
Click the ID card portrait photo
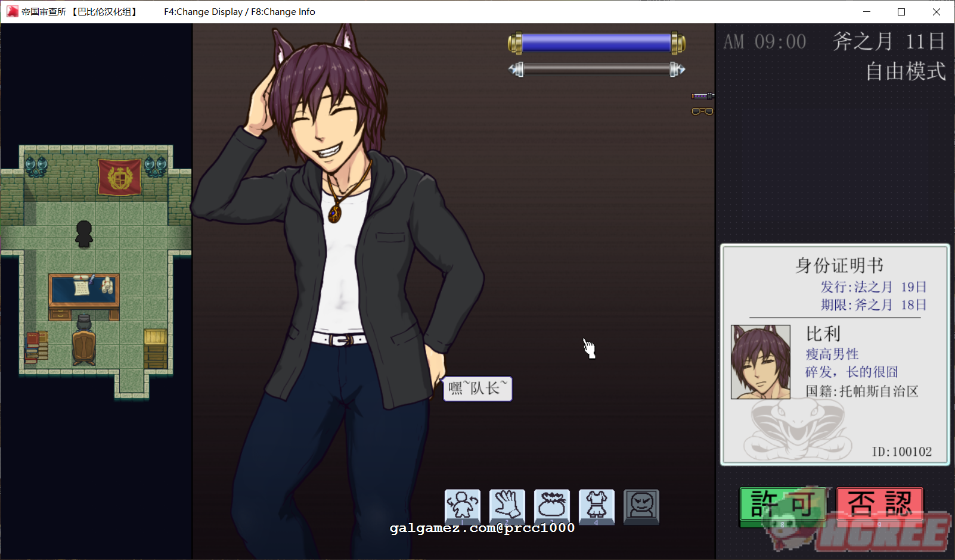coord(761,362)
